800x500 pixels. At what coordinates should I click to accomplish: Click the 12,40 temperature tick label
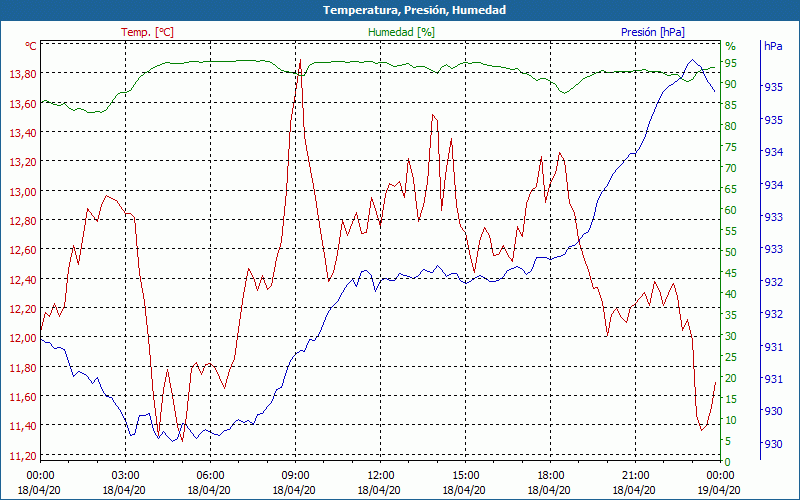(23, 280)
